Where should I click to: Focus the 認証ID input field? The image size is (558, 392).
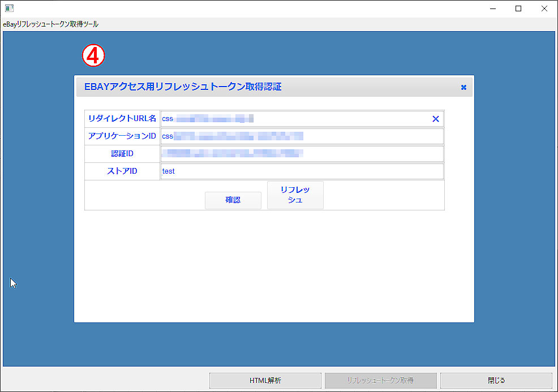[302, 154]
